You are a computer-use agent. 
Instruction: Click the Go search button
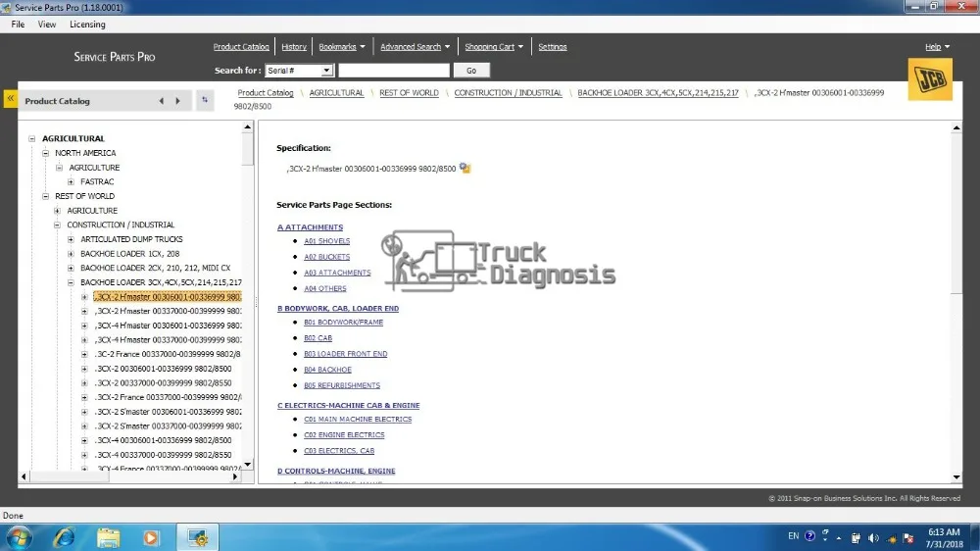[x=471, y=71]
